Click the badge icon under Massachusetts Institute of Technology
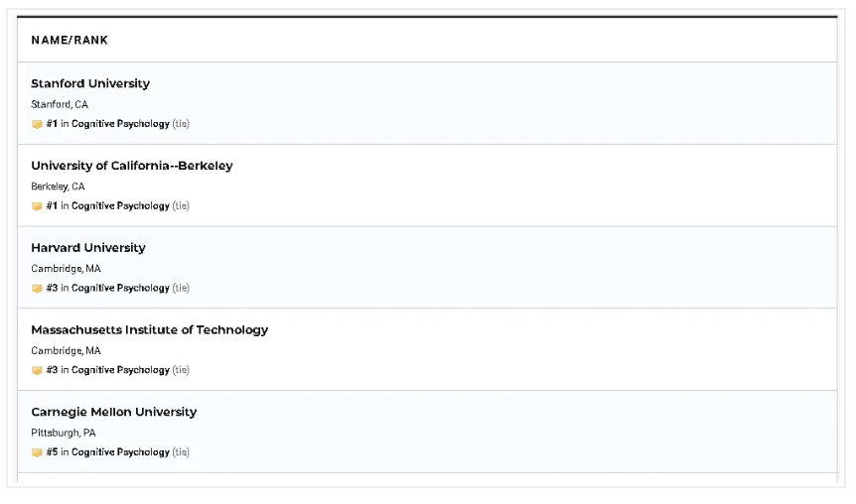This screenshot has width=856, height=504. click(x=37, y=370)
